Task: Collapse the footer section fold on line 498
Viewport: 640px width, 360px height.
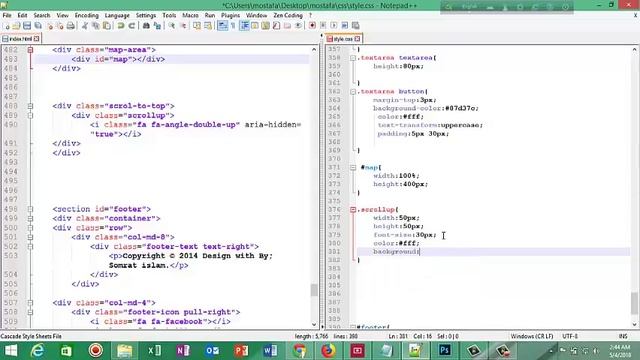Action: pos(30,209)
